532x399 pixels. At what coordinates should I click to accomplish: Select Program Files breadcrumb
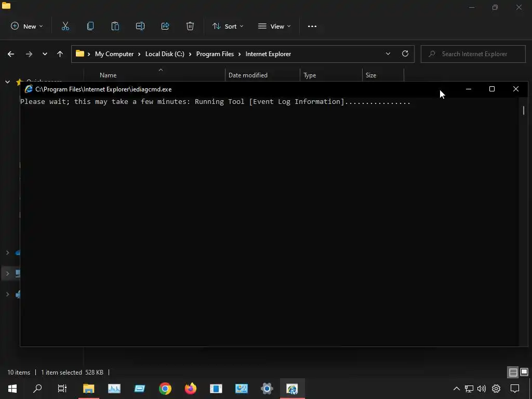pos(215,54)
